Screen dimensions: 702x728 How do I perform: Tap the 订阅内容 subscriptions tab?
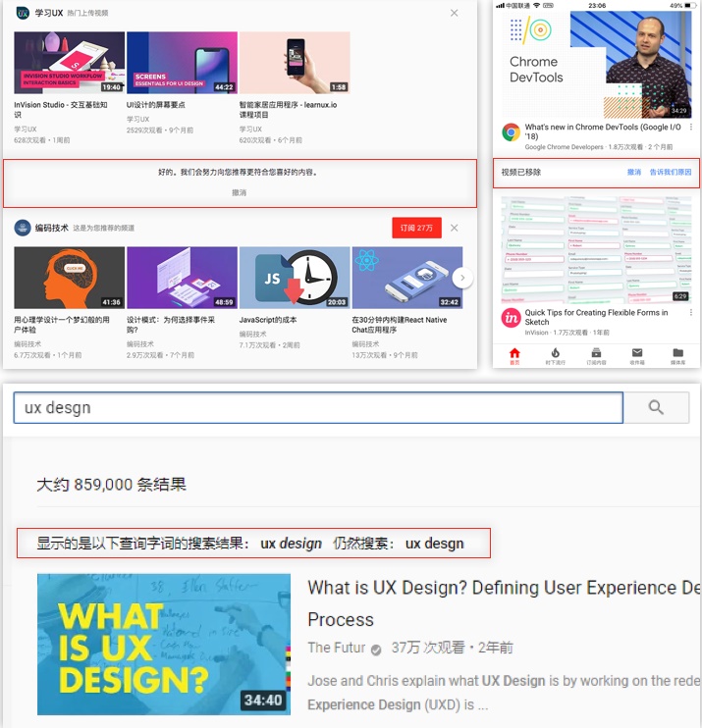tap(596, 356)
